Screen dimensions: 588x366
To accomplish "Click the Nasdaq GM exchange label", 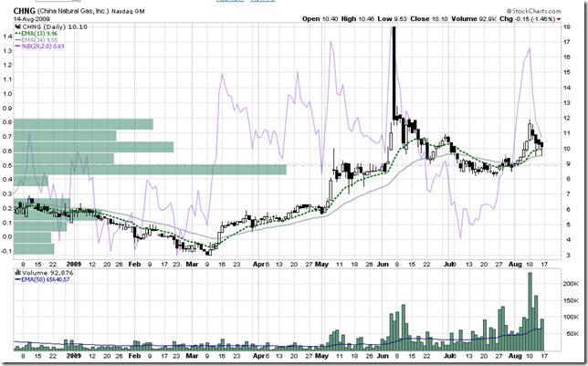I will click(128, 12).
